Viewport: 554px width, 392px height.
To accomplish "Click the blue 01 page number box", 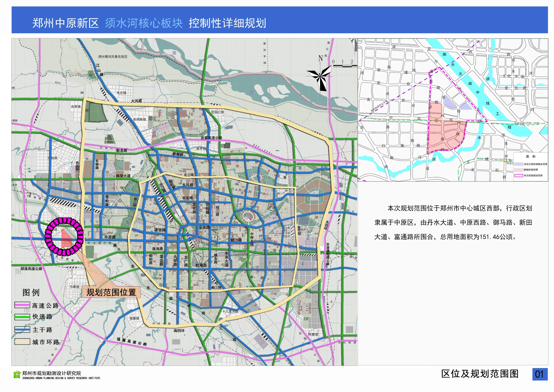I will 540,374.
